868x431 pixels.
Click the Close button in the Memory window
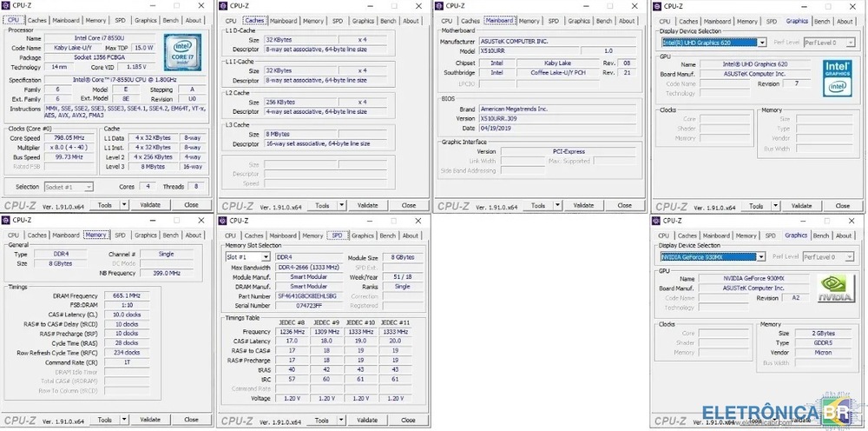click(191, 420)
